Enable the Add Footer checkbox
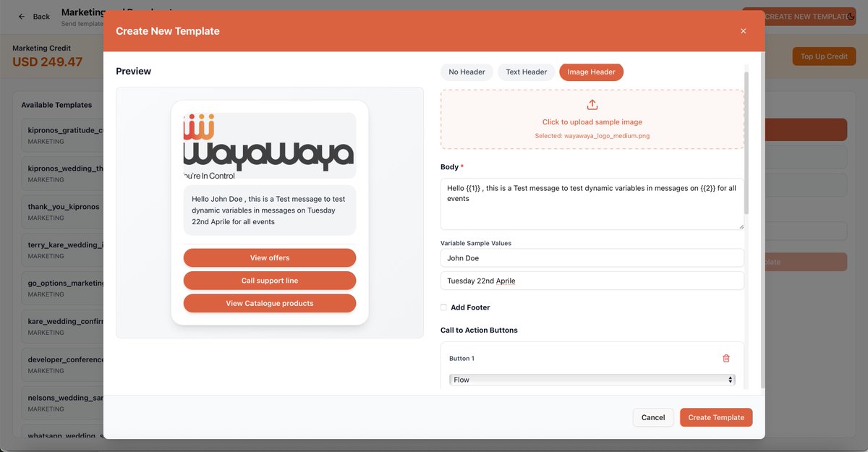This screenshot has height=452, width=868. pos(443,307)
